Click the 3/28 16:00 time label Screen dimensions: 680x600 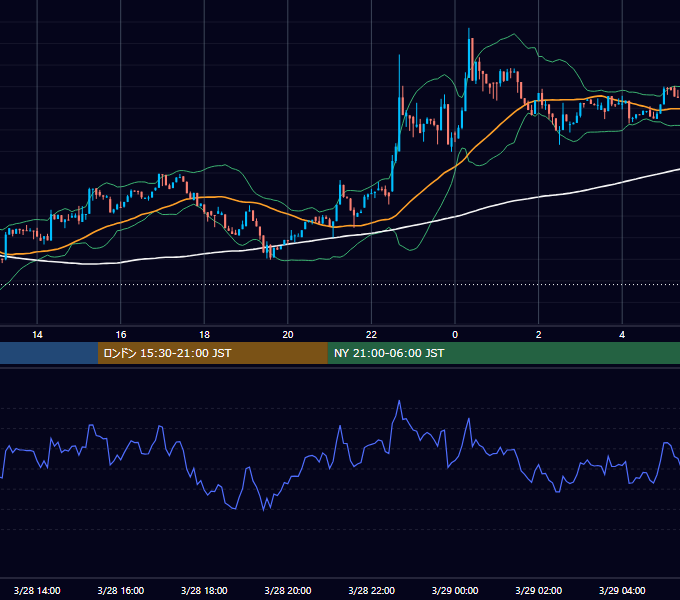click(x=121, y=590)
